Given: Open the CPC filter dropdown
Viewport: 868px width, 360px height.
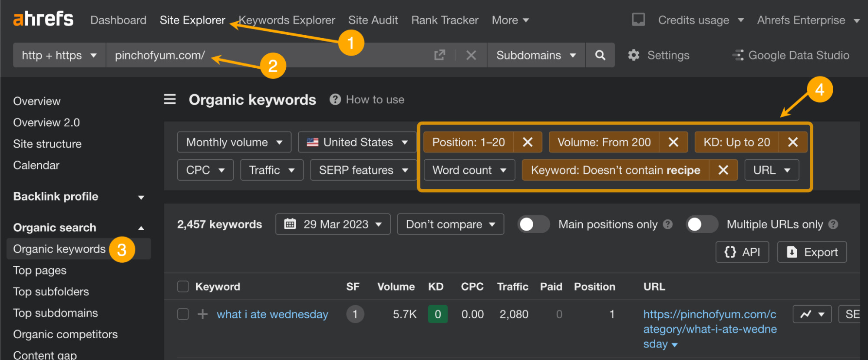Looking at the screenshot, I should (205, 170).
